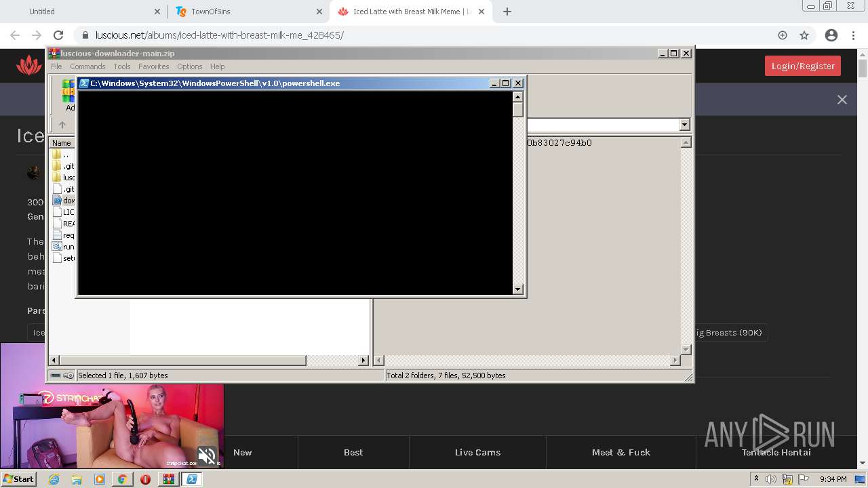This screenshot has height=488, width=868.
Task: Click the Login/Register button
Action: coord(803,66)
